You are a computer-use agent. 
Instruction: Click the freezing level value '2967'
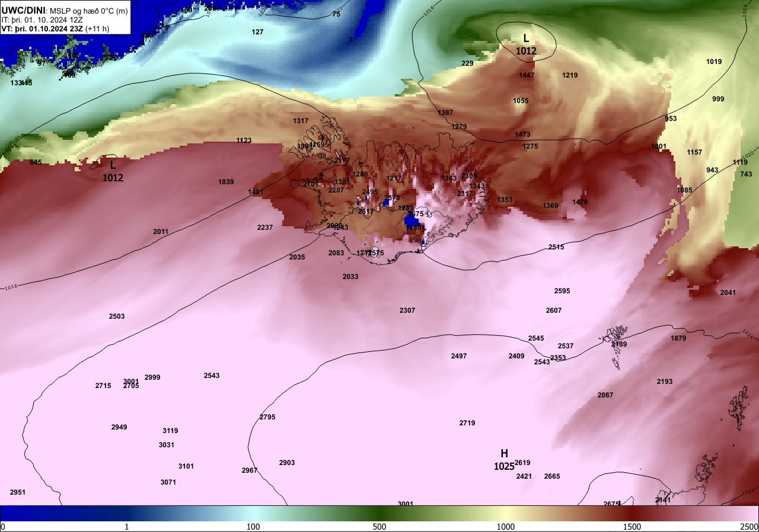point(250,470)
